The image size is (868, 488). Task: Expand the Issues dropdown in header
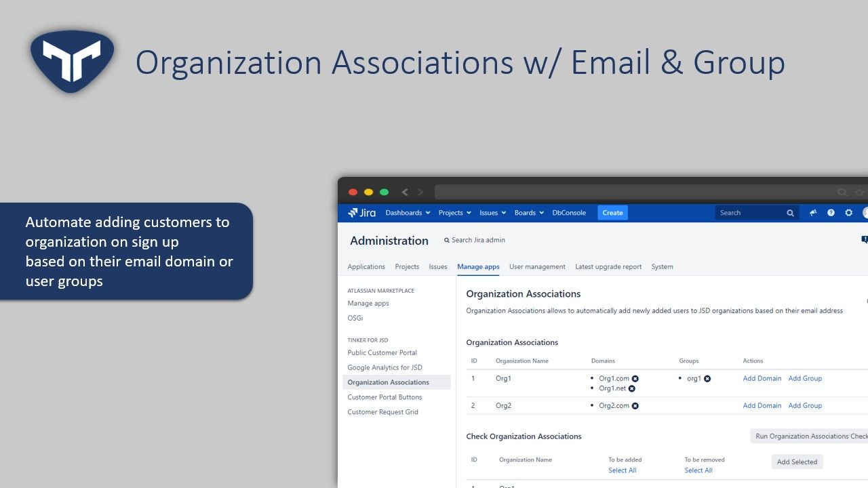[493, 213]
